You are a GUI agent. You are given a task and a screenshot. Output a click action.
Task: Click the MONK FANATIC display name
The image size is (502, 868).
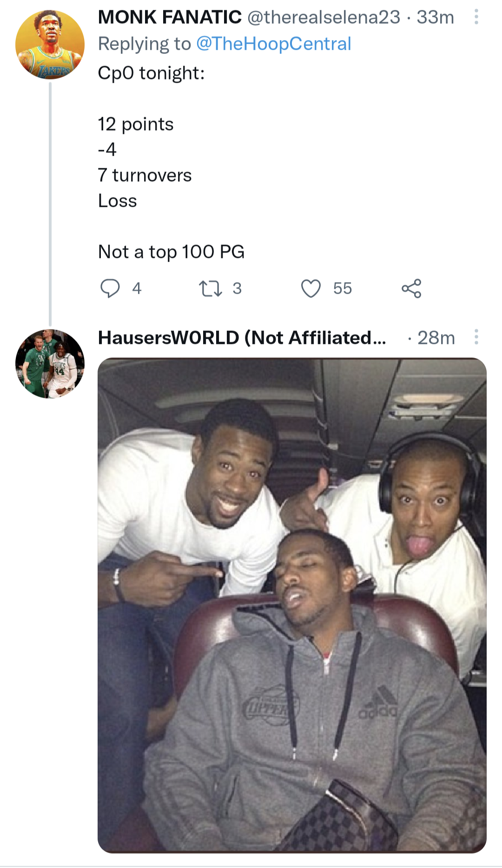[170, 17]
